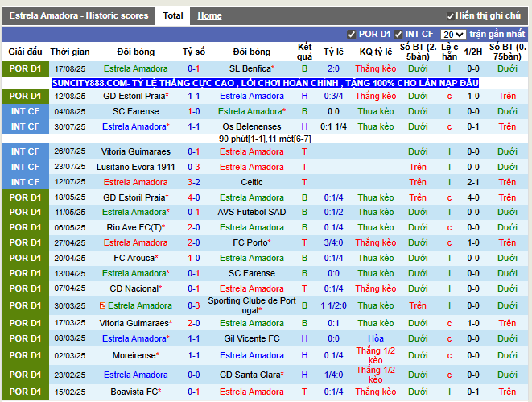Click the POR D1 label for 17/08/25
The height and width of the screenshot is (402, 532).
point(25,68)
